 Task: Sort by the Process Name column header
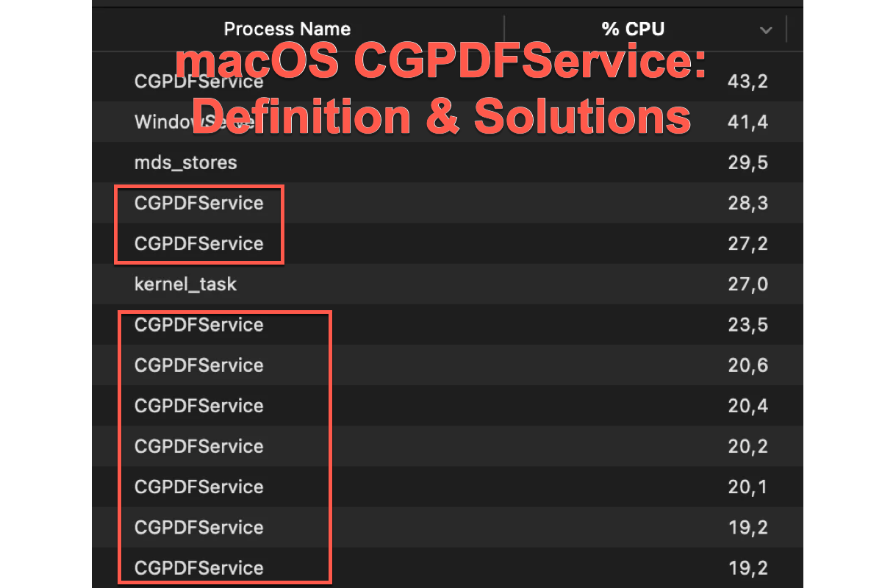287,29
